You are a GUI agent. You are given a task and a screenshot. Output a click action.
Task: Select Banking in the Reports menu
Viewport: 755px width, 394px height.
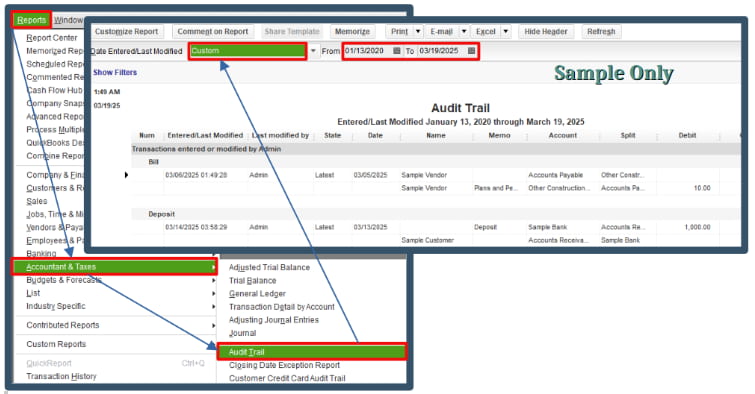(41, 253)
